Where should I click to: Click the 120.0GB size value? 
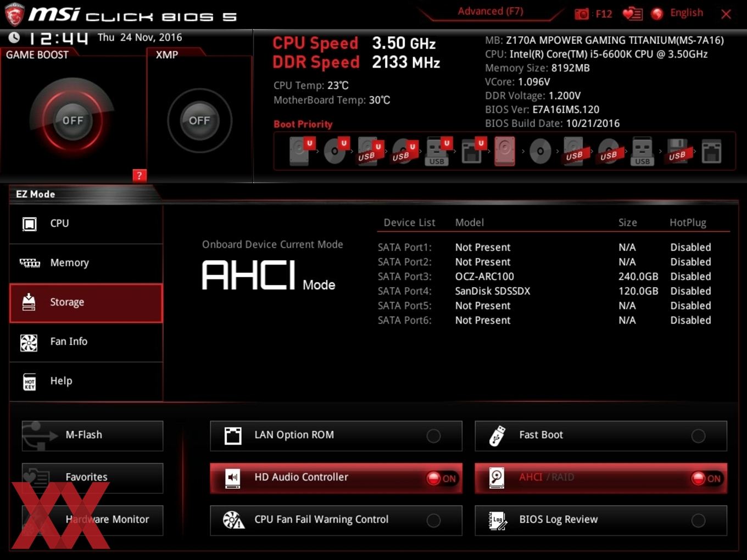tap(638, 291)
